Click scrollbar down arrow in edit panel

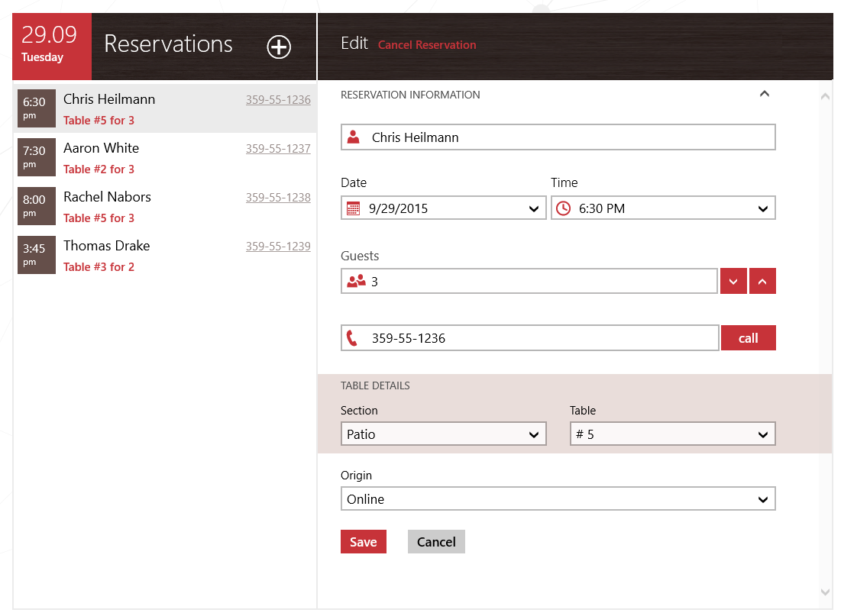coord(826,592)
